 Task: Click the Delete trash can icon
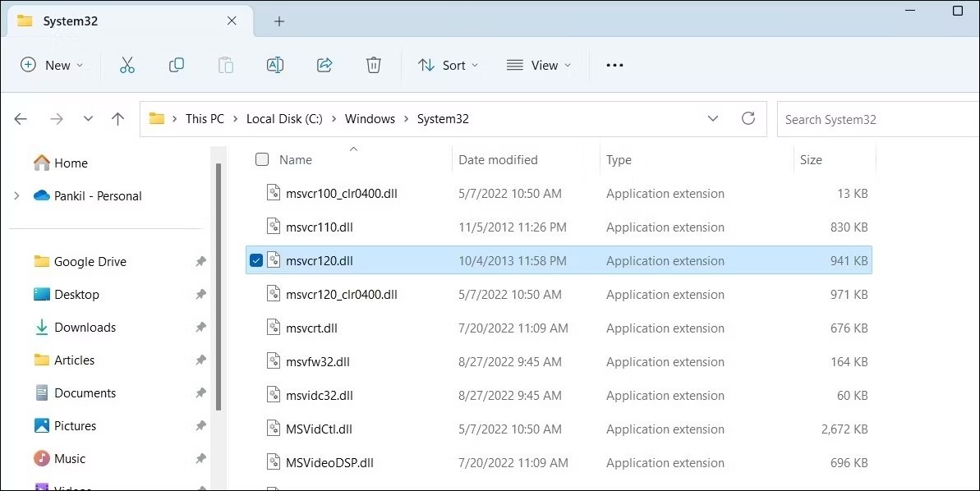374,65
